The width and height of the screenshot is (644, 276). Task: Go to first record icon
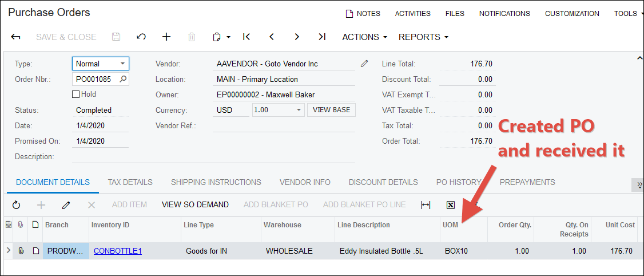pos(247,37)
